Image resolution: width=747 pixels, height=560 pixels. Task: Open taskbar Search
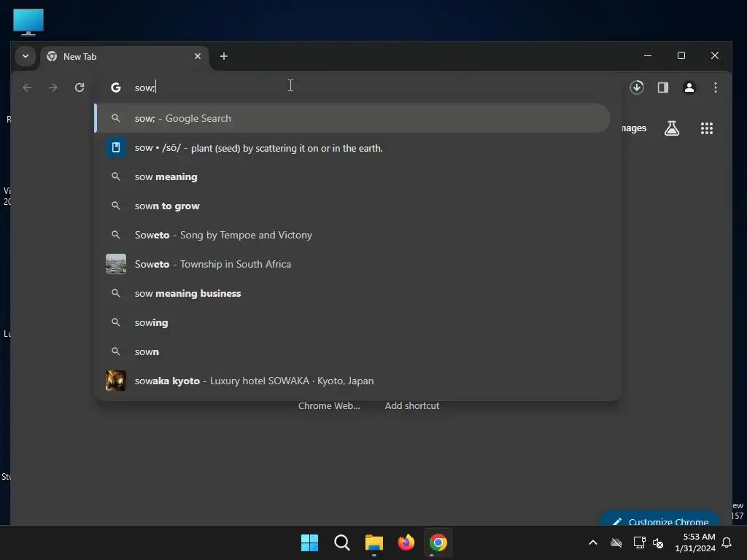(341, 542)
